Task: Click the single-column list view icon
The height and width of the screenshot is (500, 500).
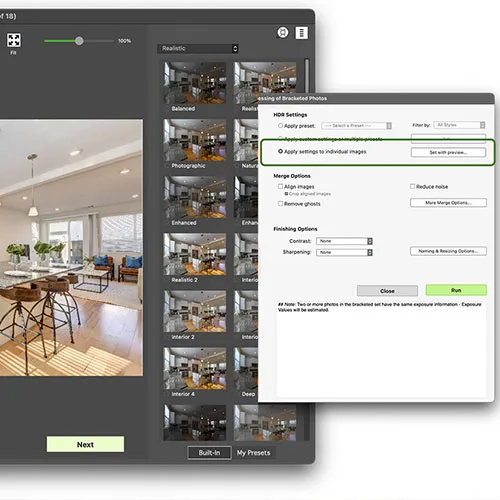Action: (302, 33)
